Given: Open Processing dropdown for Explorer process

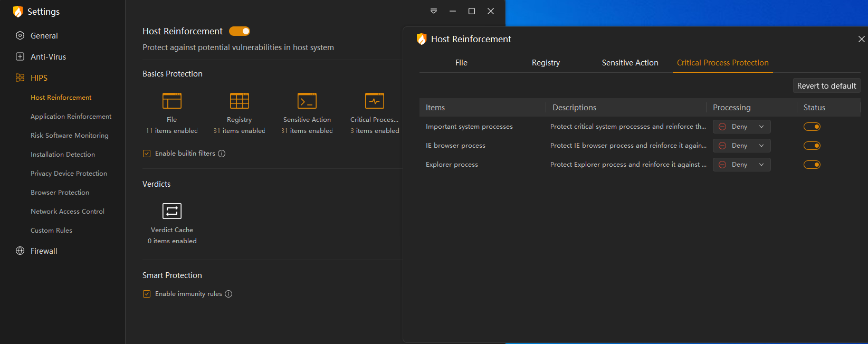Looking at the screenshot, I should (x=741, y=165).
